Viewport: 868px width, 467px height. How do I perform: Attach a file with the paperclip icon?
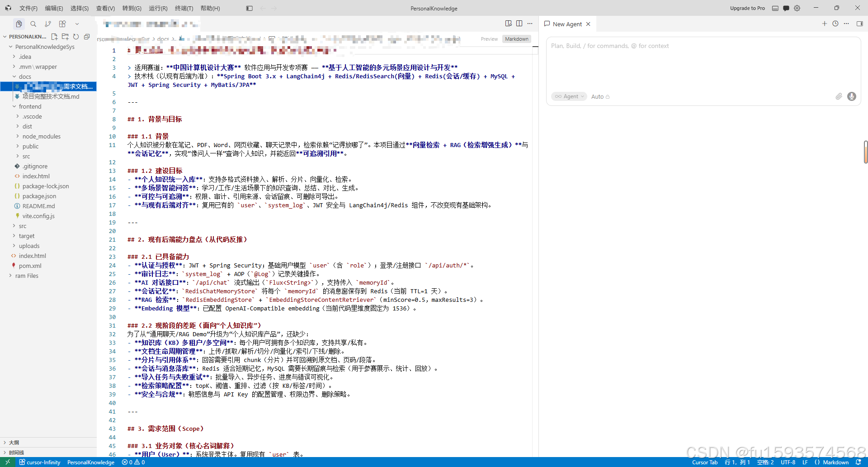click(839, 96)
